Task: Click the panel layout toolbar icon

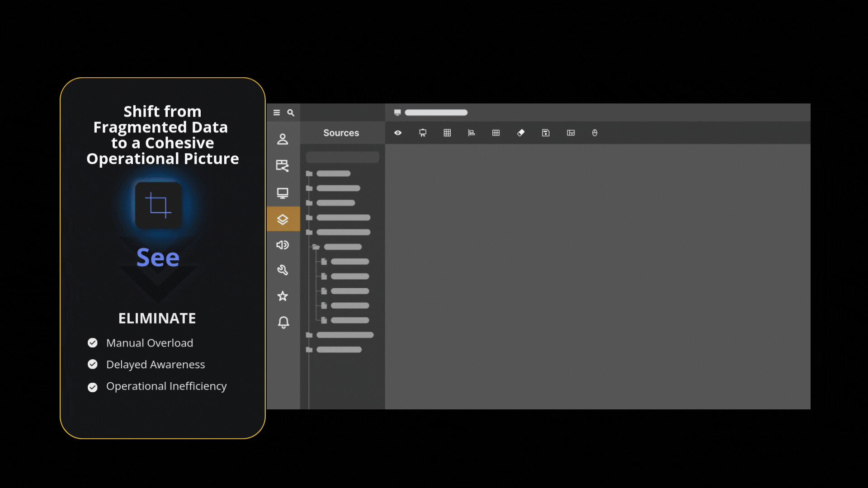Action: pyautogui.click(x=571, y=133)
